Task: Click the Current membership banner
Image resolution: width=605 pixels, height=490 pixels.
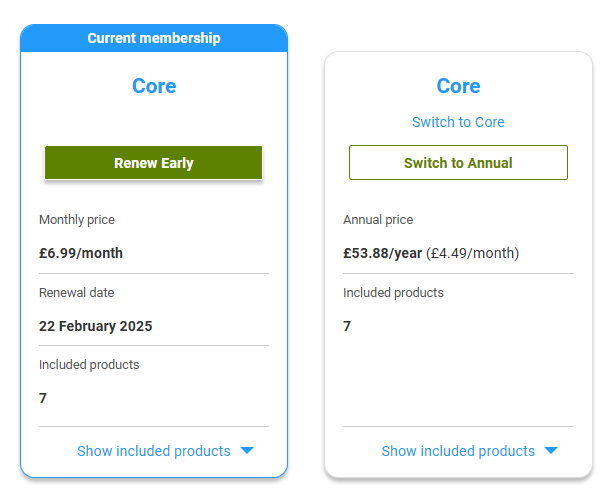Action: tap(154, 38)
